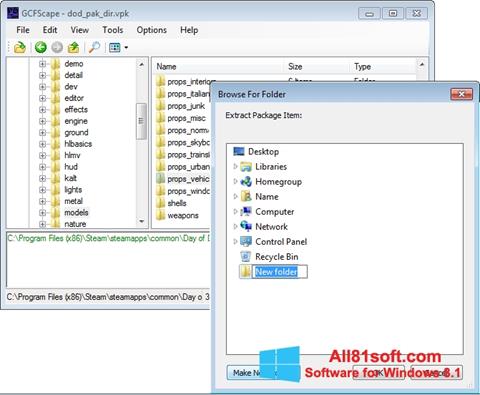This screenshot has width=480, height=395.
Task: Close the Browse For Folder dialog
Action: [461, 94]
